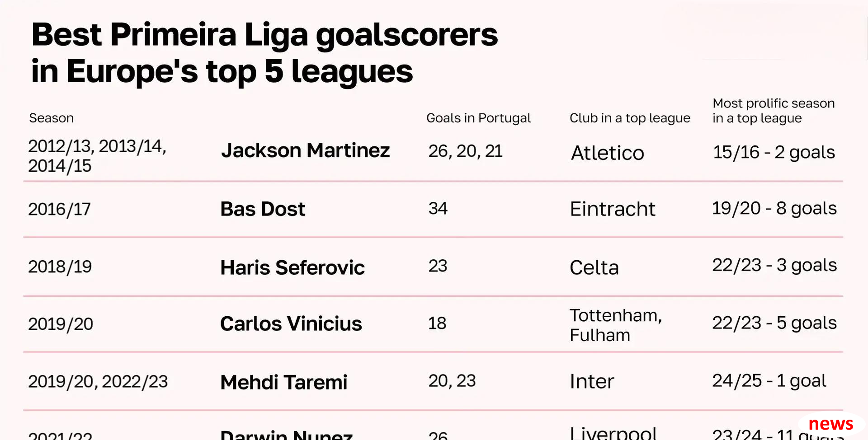Click the Mehdi Taremi player name
This screenshot has width=868, height=440.
pyautogui.click(x=284, y=382)
